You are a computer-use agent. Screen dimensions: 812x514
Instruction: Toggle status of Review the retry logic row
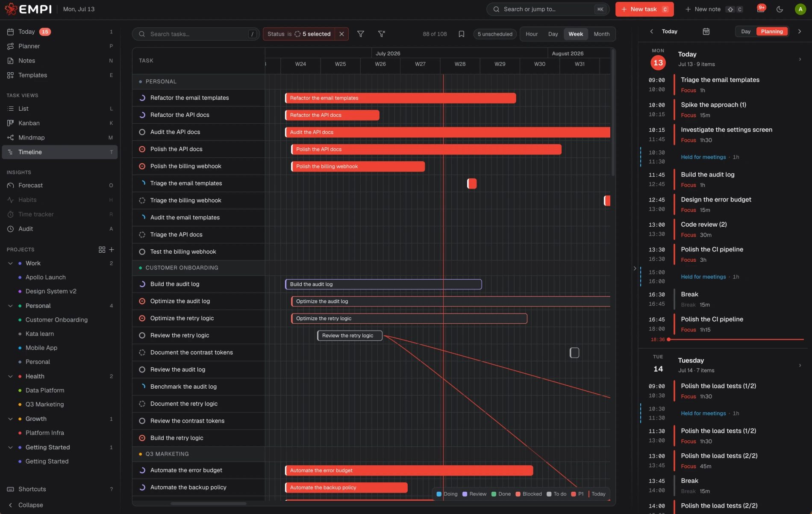tap(142, 335)
